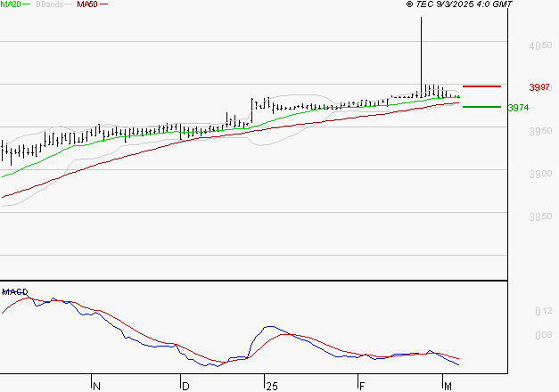Click the MA60 legend label
Image resolution: width=559 pixels, height=392 pixels.
point(87,4)
